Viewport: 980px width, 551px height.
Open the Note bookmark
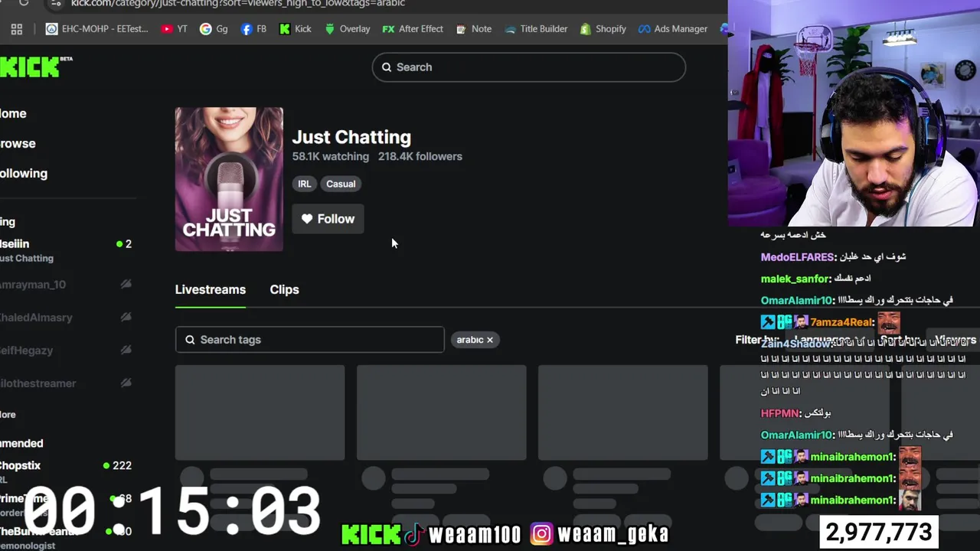point(474,29)
